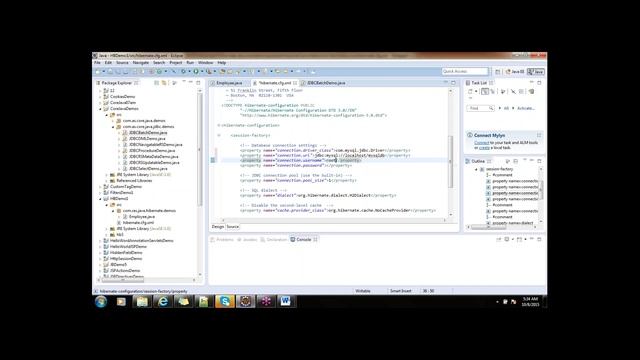The image size is (640, 360).
Task: Click the Eclipse icon in the taskbar
Action: (x=245, y=302)
